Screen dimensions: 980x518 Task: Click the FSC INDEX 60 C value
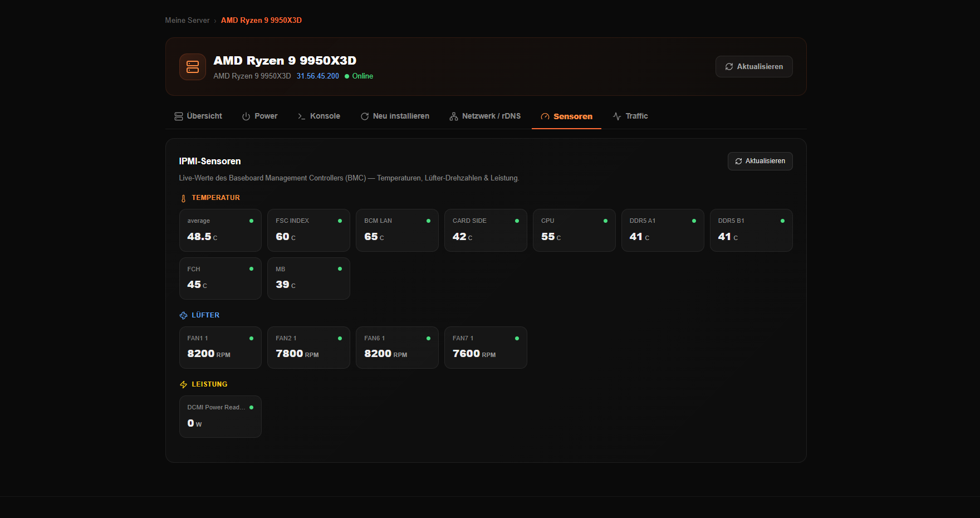pyautogui.click(x=286, y=237)
